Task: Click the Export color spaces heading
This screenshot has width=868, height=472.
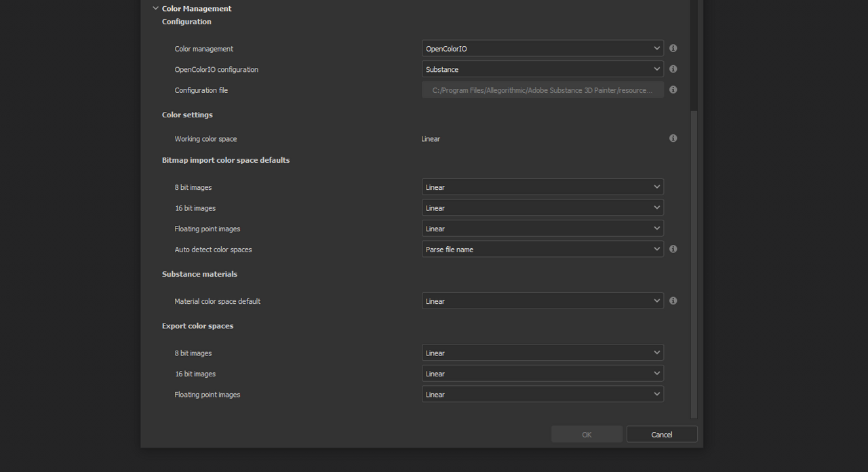Action: pyautogui.click(x=197, y=326)
